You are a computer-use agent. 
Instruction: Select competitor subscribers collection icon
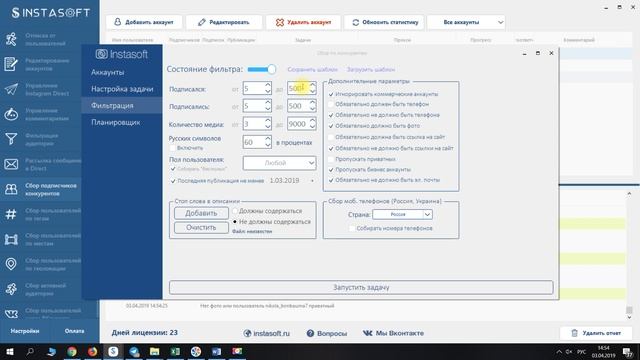pyautogui.click(x=11, y=189)
